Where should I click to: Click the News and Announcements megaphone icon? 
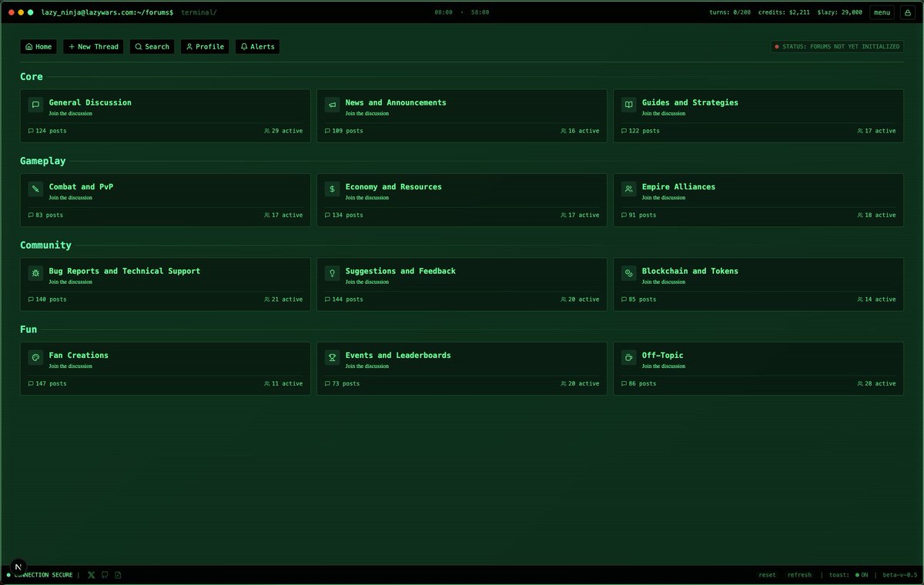(x=332, y=105)
